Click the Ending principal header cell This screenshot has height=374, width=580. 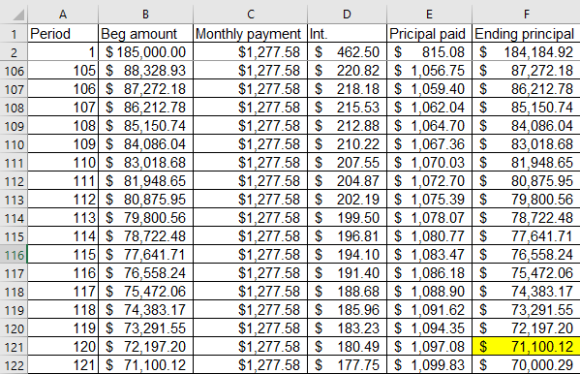tap(526, 34)
